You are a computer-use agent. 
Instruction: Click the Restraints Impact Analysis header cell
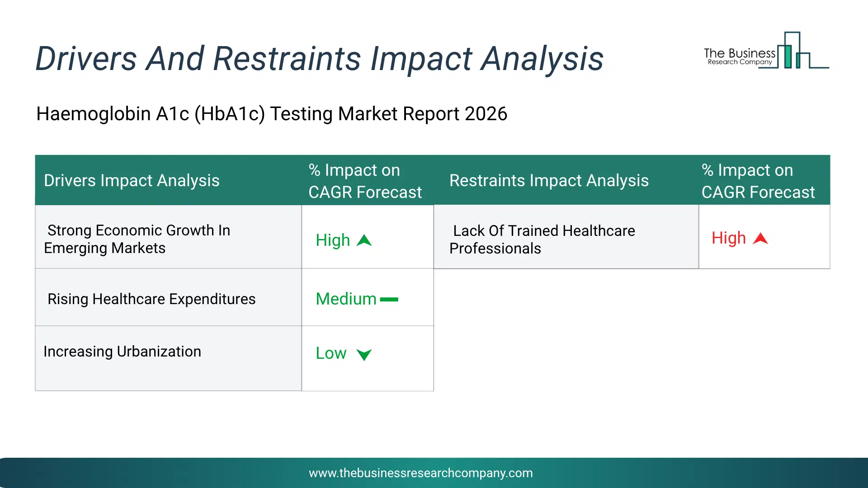tap(566, 180)
